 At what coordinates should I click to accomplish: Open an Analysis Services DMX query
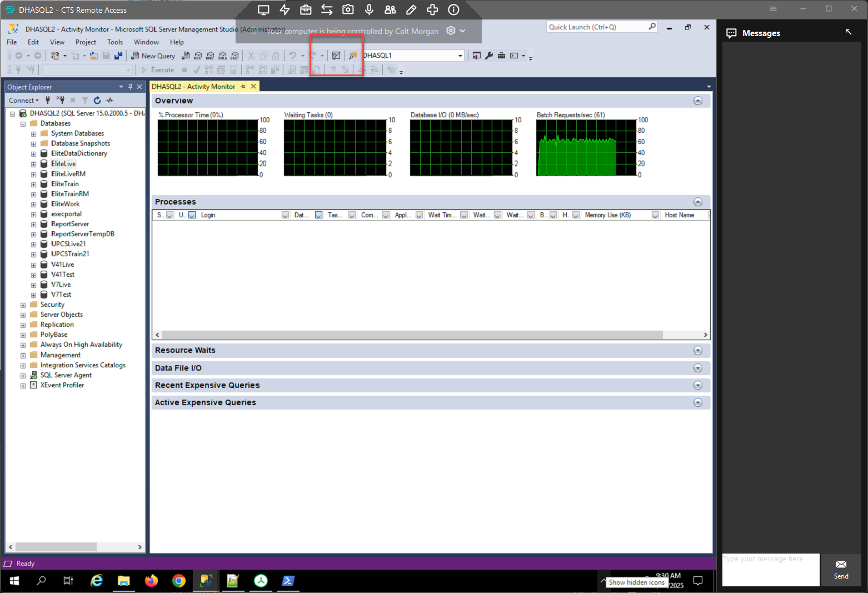[x=210, y=56]
